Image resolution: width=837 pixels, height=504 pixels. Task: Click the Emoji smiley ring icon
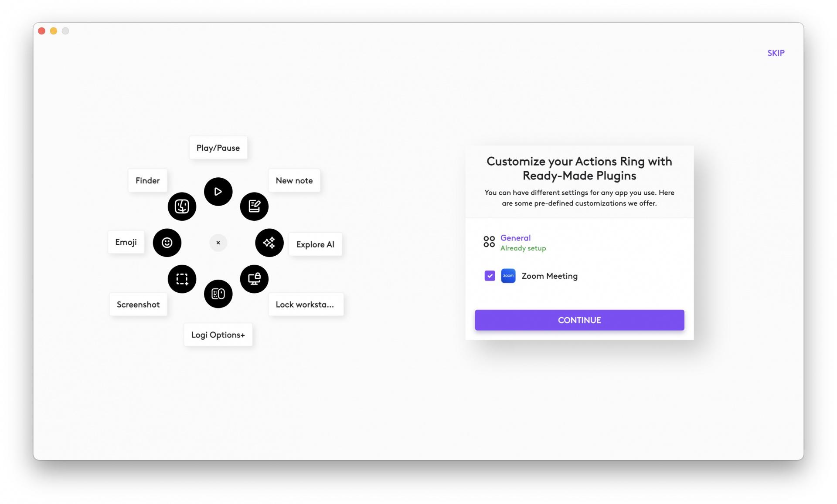[x=167, y=243]
